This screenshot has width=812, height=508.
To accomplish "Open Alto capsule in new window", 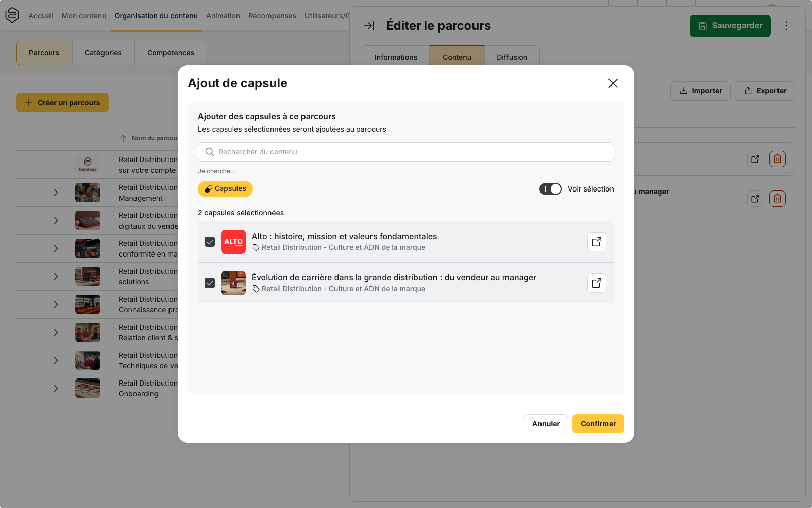I will pos(597,242).
